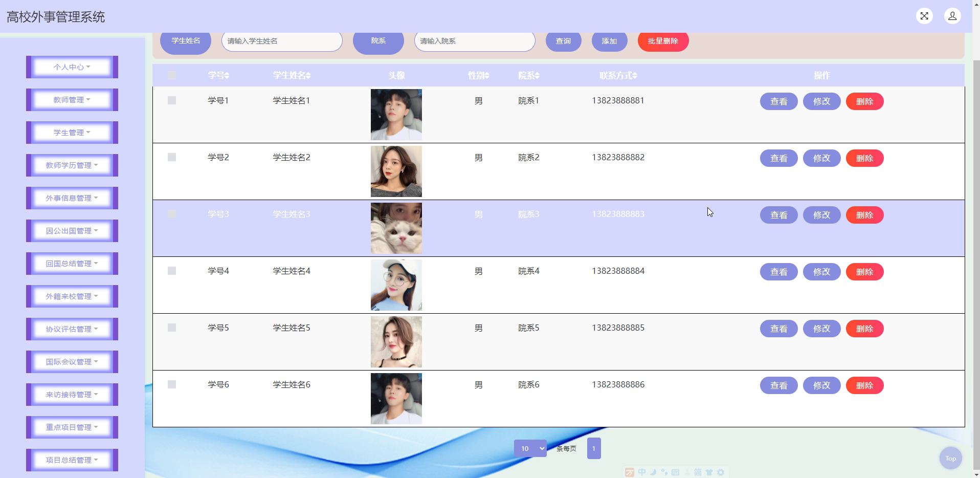
Task: Click the 学生姓名 search label
Action: coord(186,41)
